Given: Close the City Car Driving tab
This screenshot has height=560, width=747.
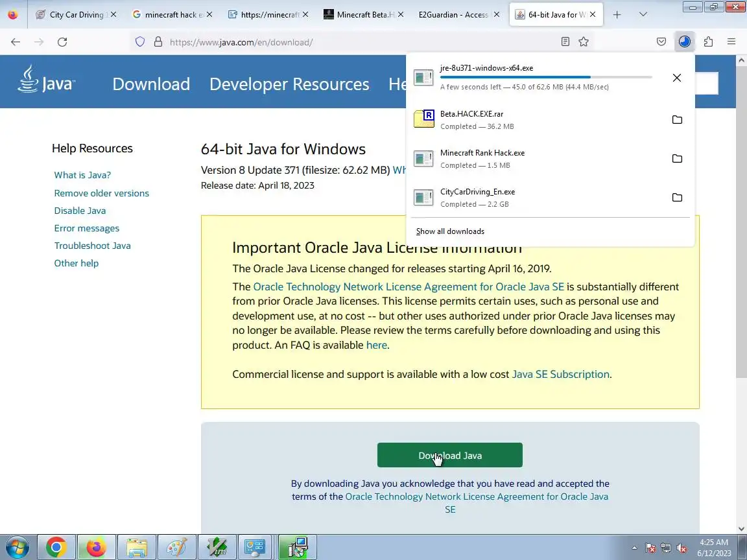Looking at the screenshot, I should (113, 15).
